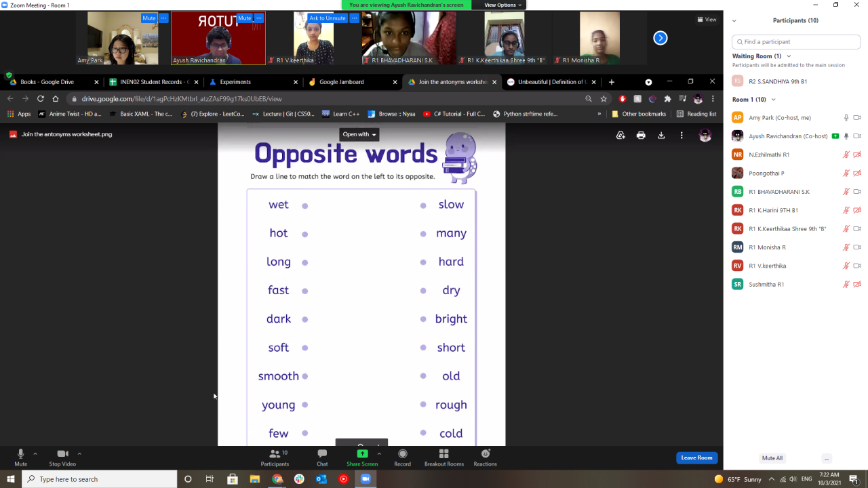Open the 'Learn C++' bookmark

(341, 114)
